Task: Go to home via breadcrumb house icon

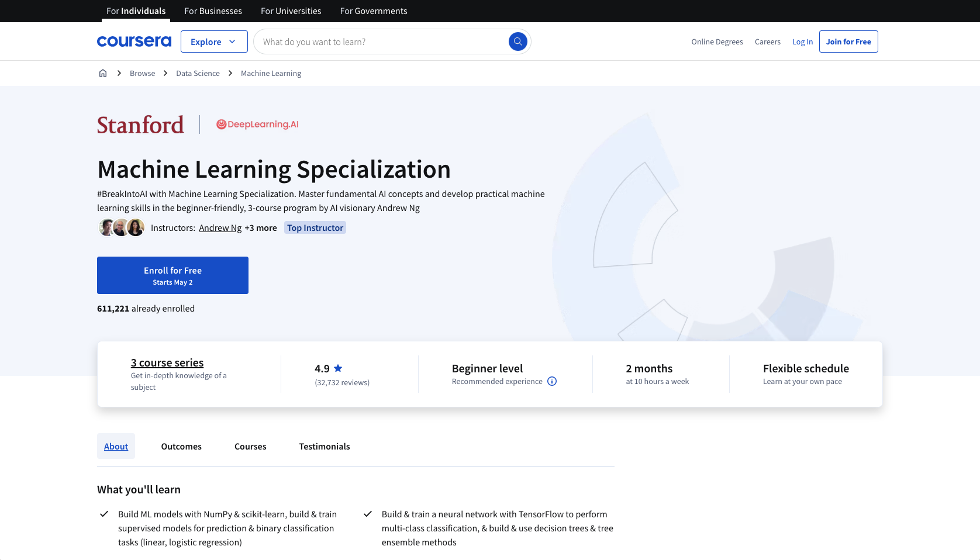Action: [103, 73]
